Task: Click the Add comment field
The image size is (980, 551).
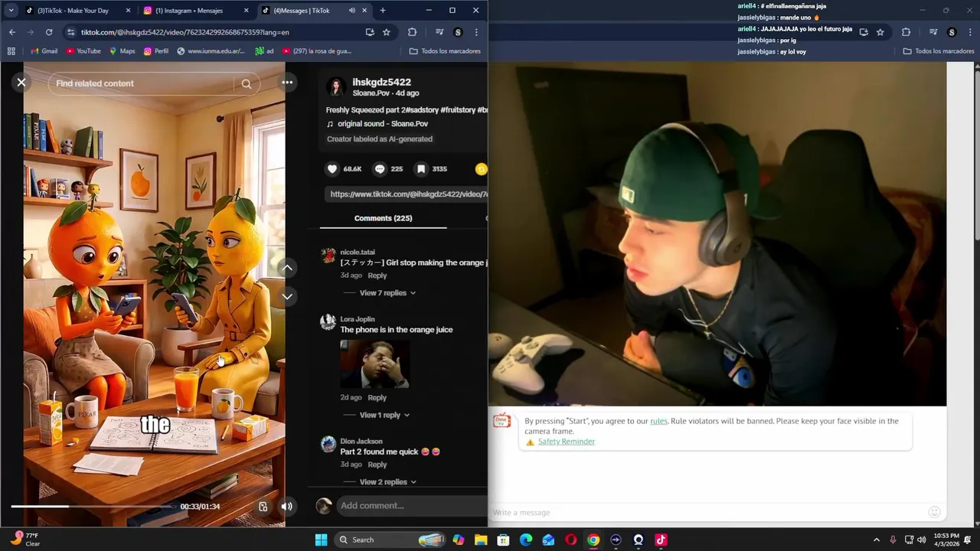Action: [410, 506]
